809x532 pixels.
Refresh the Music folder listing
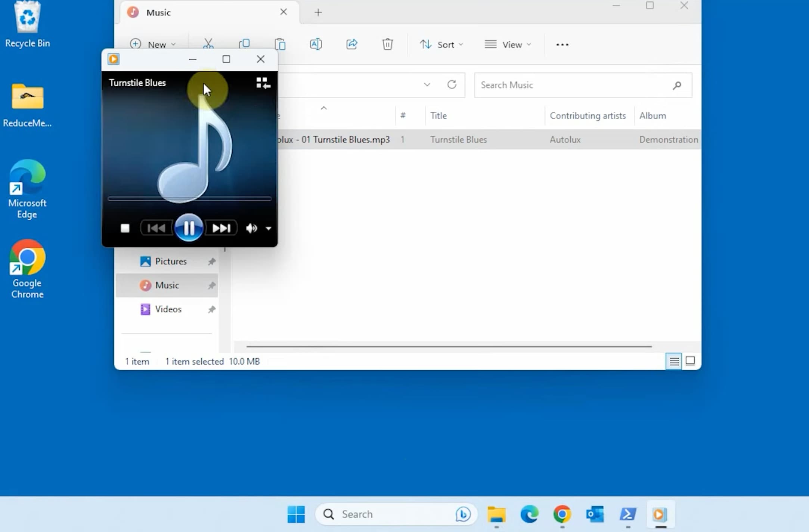pyautogui.click(x=452, y=85)
